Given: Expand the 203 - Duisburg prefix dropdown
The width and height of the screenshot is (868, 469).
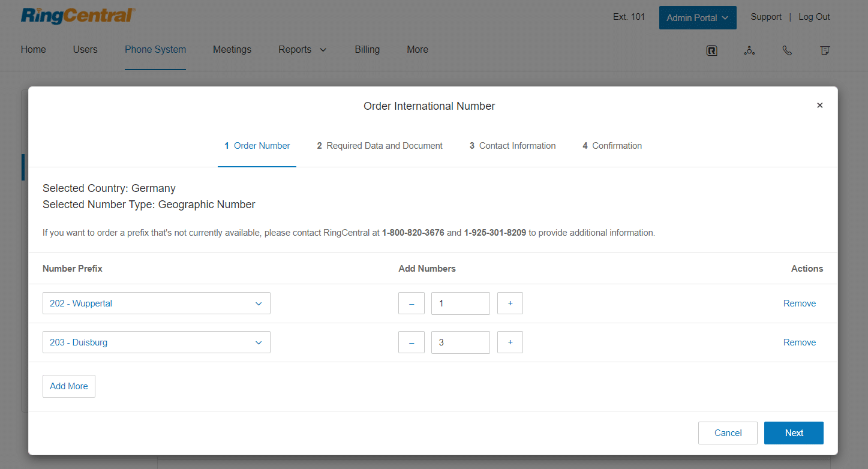Looking at the screenshot, I should point(156,342).
